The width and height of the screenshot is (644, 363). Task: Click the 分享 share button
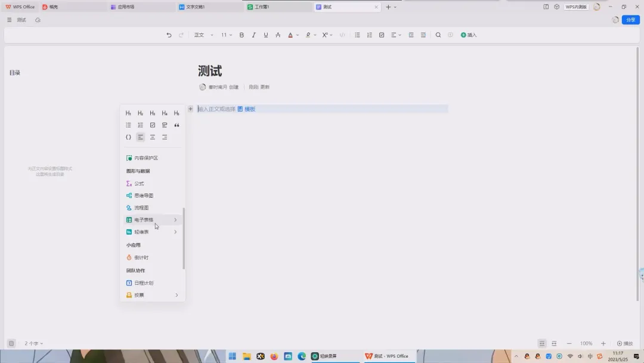click(x=630, y=20)
